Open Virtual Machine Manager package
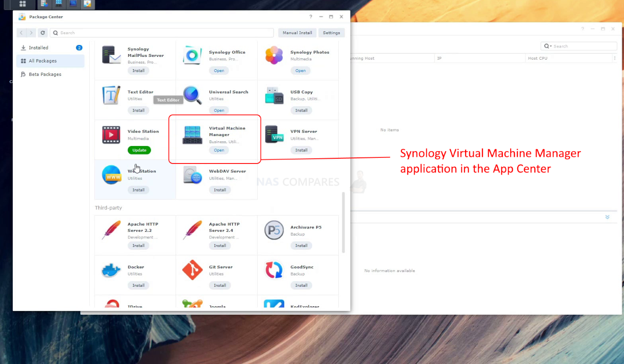Image resolution: width=624 pixels, height=364 pixels. [x=219, y=150]
